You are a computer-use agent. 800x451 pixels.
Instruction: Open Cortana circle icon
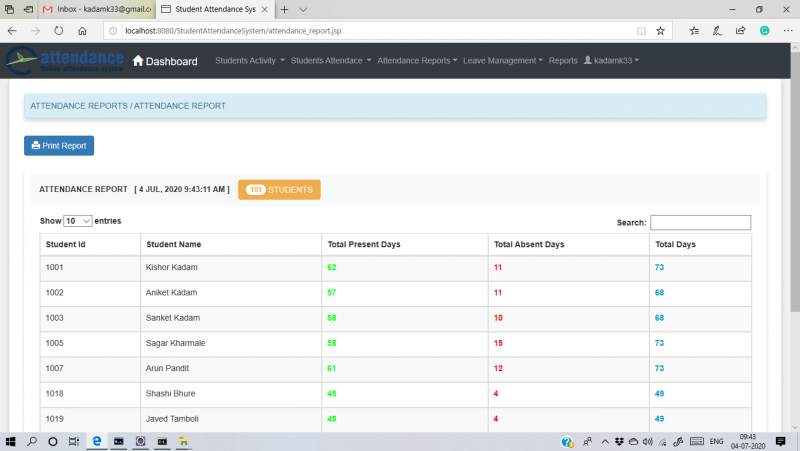(x=53, y=442)
